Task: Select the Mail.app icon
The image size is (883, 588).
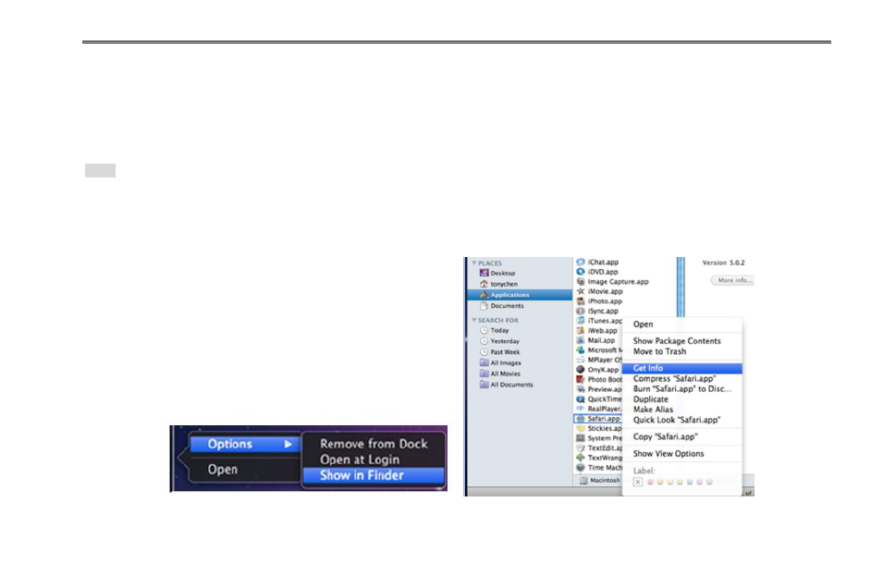Action: point(581,340)
